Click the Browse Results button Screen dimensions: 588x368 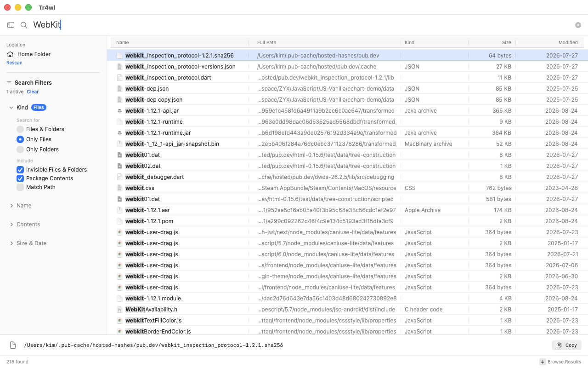tap(560, 362)
